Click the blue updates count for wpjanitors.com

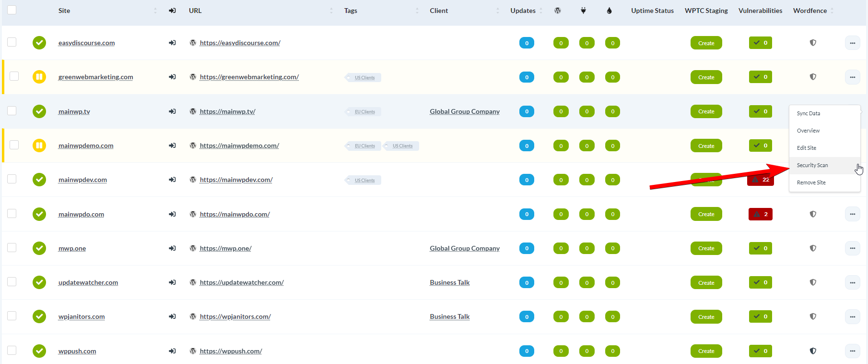coord(527,316)
